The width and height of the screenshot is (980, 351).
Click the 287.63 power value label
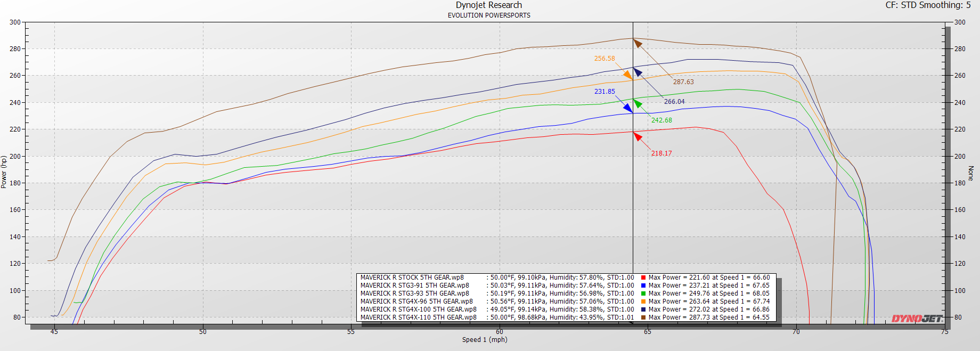point(683,82)
